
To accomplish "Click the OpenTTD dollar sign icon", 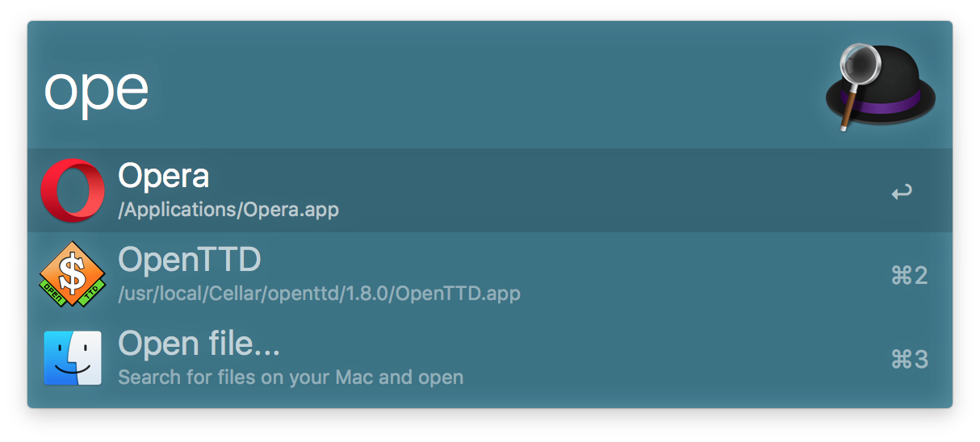I will (x=73, y=274).
